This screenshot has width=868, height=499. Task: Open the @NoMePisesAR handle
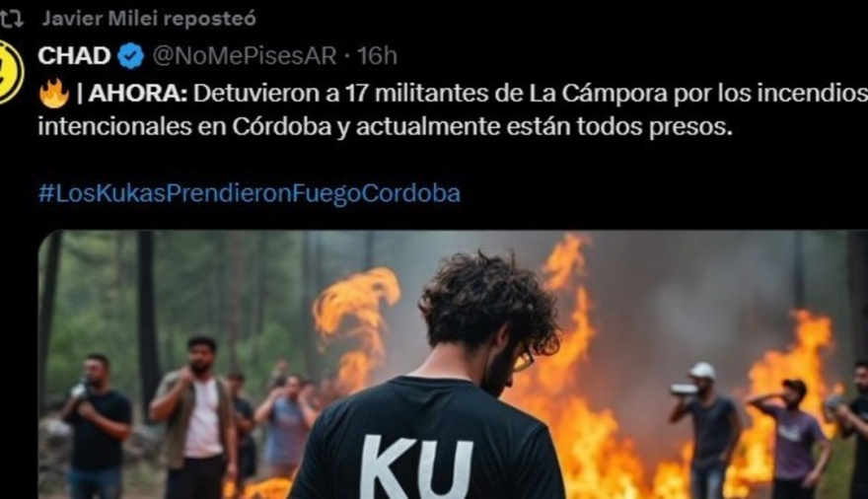[245, 56]
